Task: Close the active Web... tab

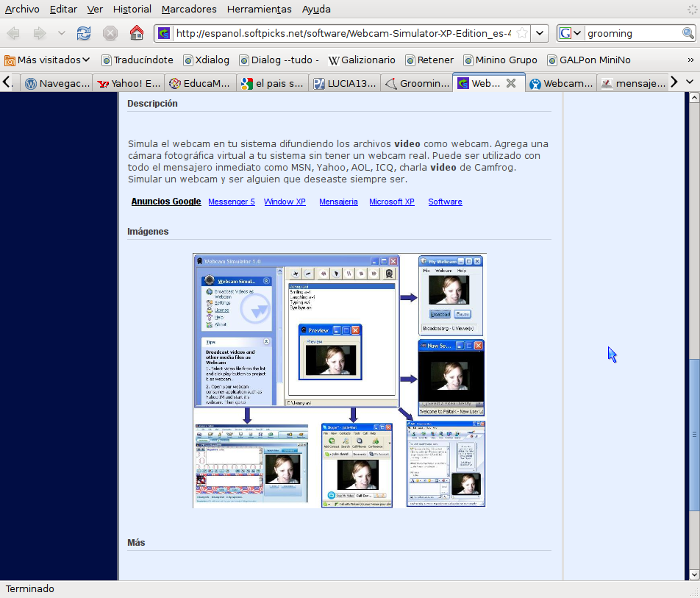Action: [x=511, y=83]
